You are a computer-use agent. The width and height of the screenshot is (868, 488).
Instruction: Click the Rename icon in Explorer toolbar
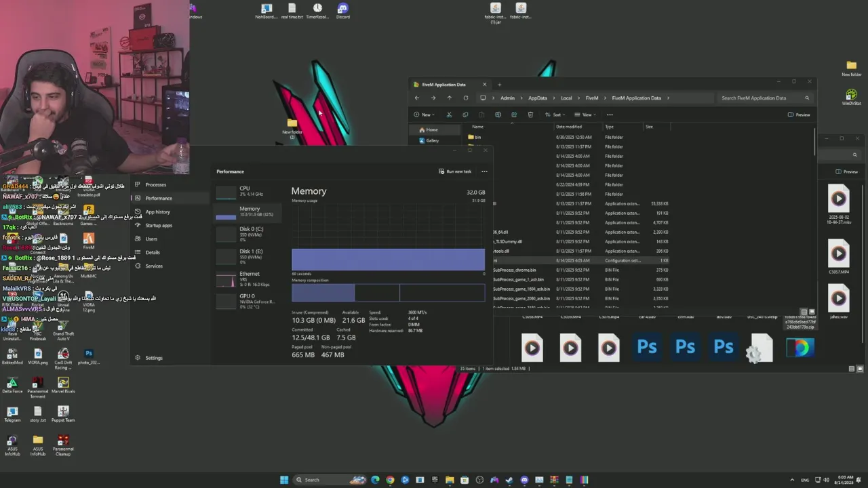(x=498, y=115)
